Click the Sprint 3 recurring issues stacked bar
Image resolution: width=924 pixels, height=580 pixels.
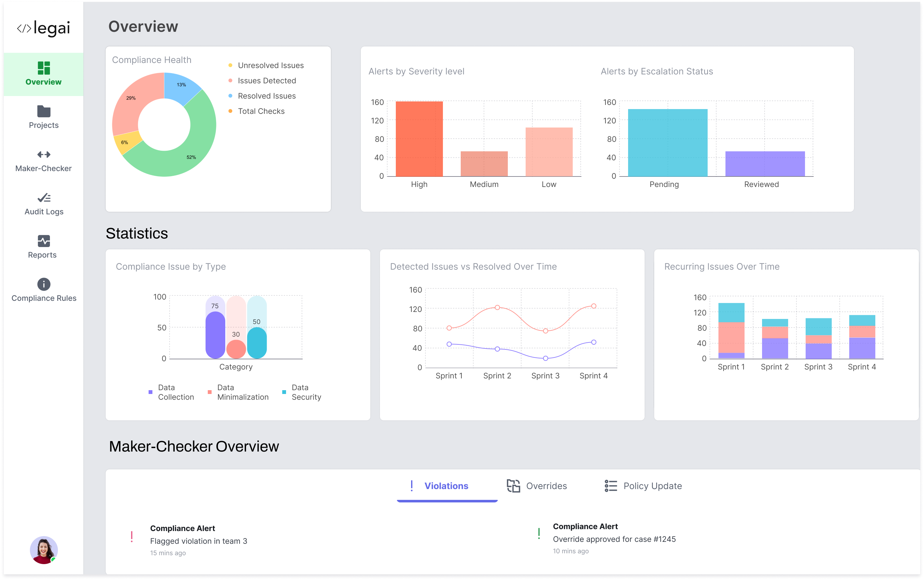pos(818,338)
